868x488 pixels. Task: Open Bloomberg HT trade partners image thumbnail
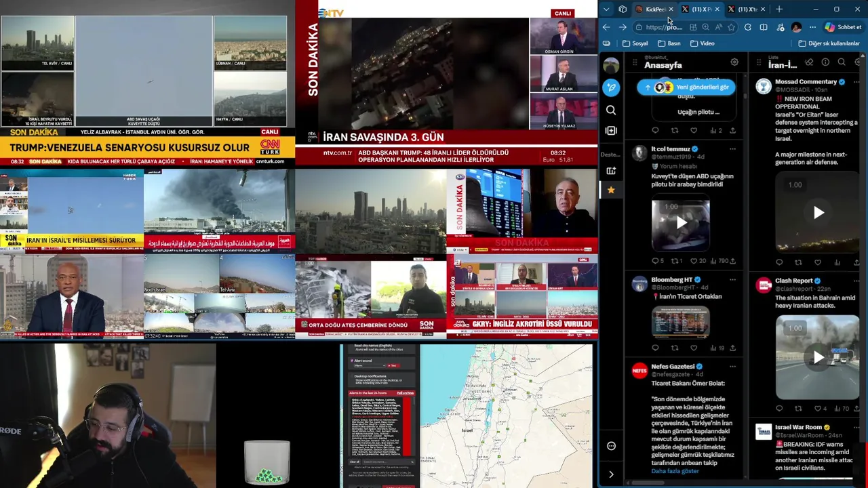pos(681,322)
